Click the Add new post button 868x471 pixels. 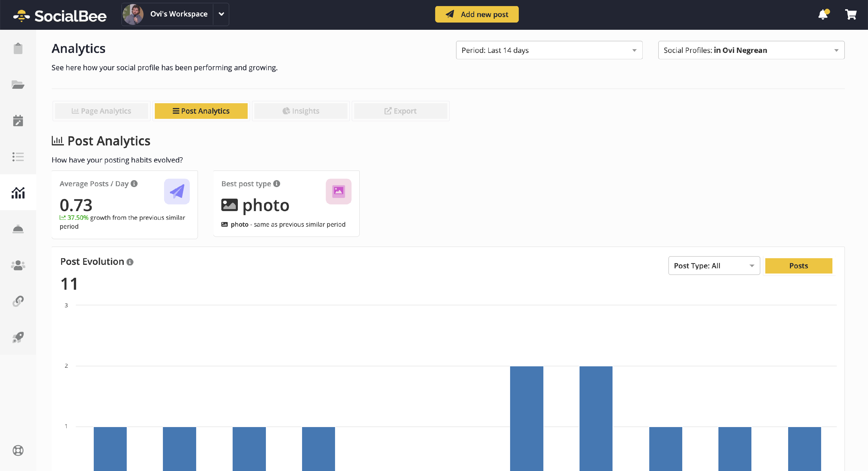coord(477,14)
